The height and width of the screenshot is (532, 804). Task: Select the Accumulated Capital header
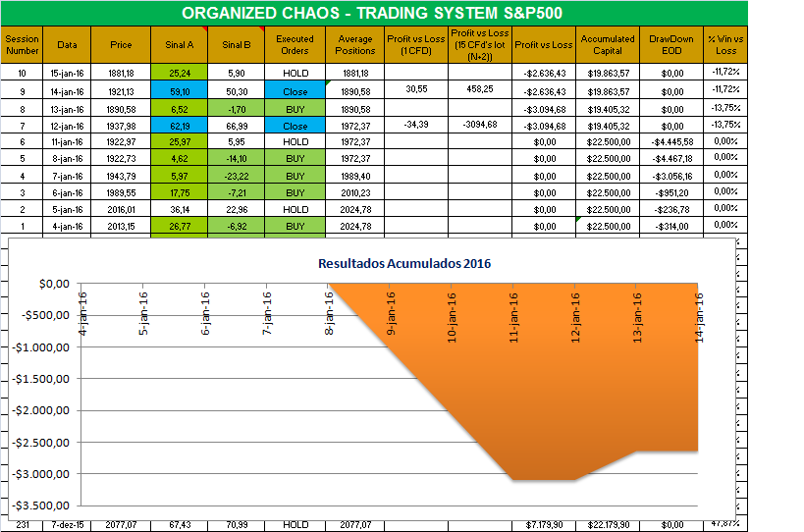click(x=608, y=44)
